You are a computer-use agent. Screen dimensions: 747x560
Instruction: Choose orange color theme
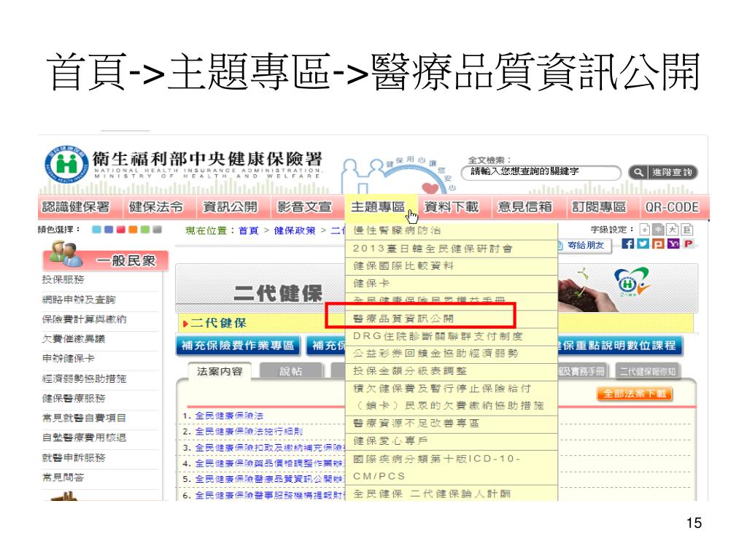pos(133,230)
